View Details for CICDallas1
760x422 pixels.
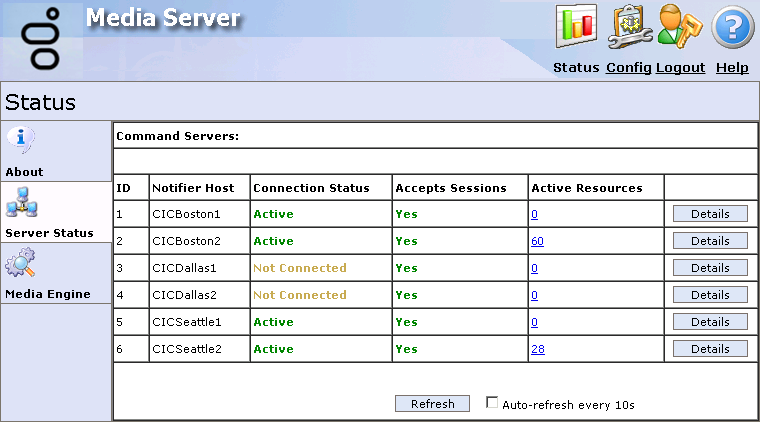710,268
